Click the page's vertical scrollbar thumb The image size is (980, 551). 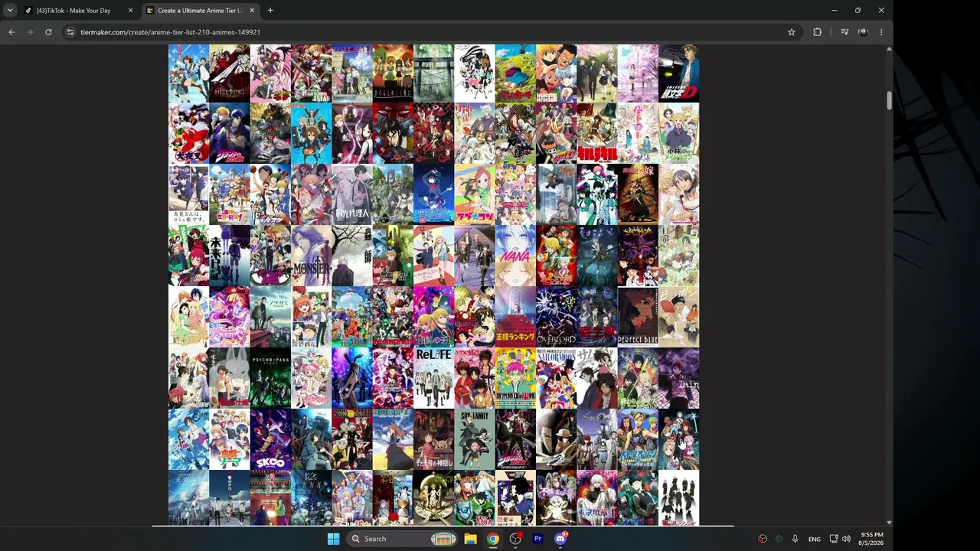tap(889, 100)
